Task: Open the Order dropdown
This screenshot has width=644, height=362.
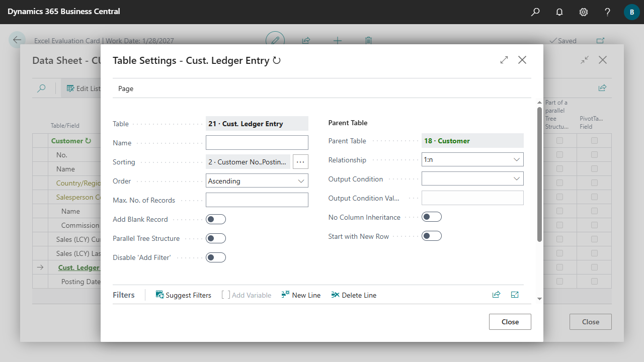Action: 257,181
